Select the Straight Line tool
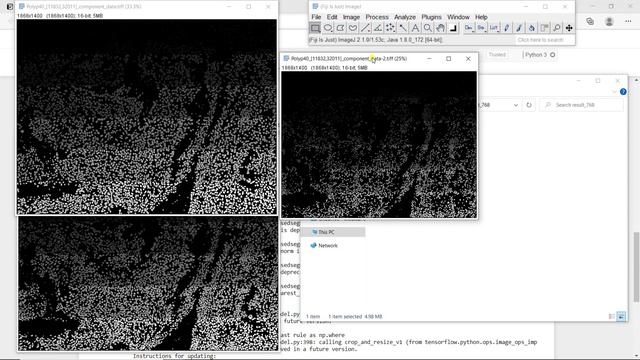The image size is (640, 360). pos(365,28)
